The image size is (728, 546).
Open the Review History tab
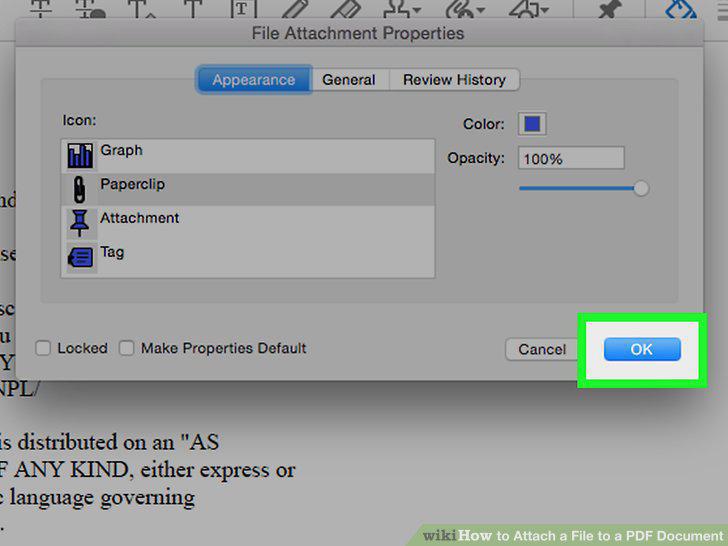(x=454, y=80)
